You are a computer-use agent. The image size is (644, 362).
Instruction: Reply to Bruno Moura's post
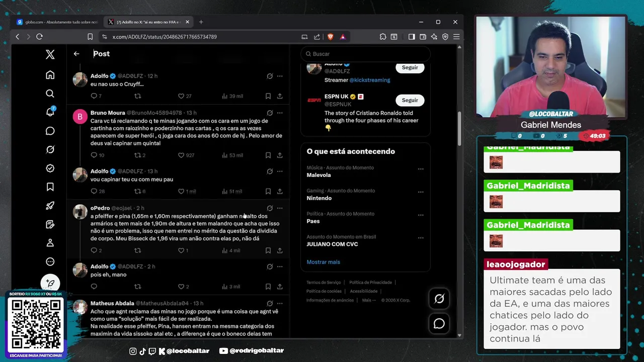94,155
